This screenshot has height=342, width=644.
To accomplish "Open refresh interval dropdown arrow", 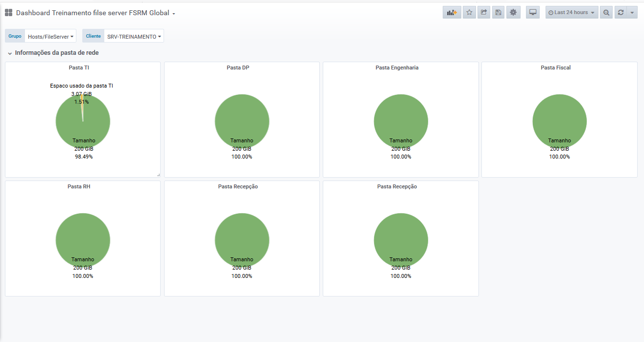I will tap(631, 13).
